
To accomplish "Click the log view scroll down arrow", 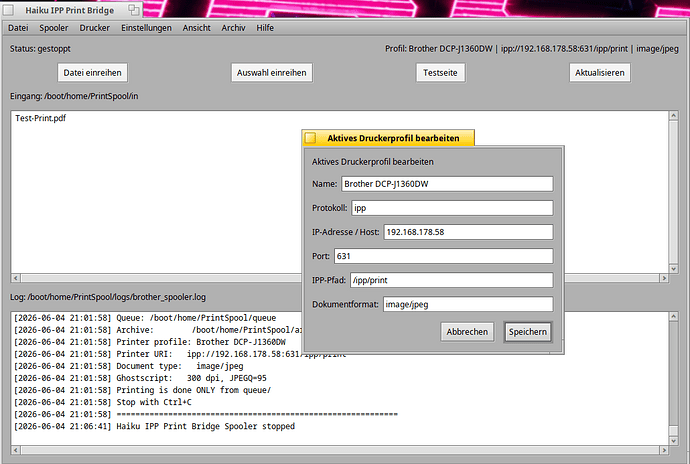I will pyautogui.click(x=673, y=441).
